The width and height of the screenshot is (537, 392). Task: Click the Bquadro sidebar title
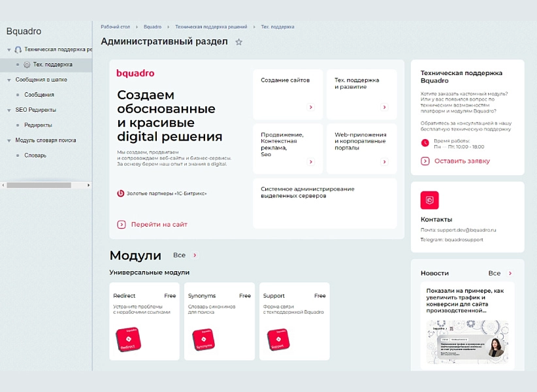click(x=24, y=31)
